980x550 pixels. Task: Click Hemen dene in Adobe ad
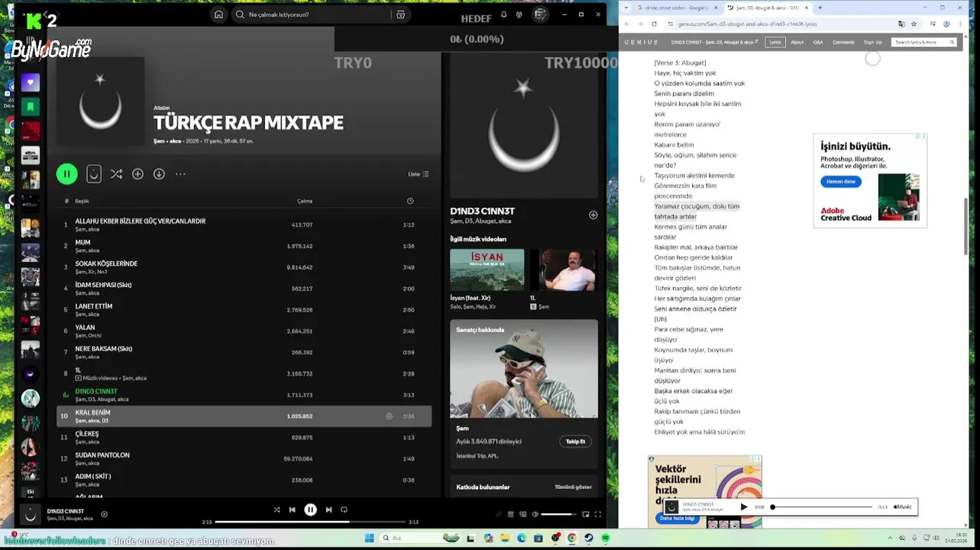click(841, 182)
